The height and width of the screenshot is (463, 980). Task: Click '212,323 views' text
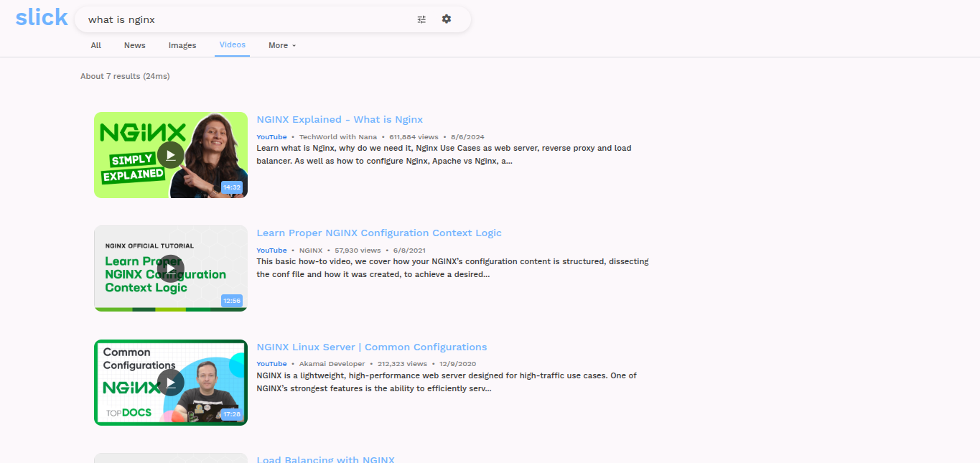point(402,364)
